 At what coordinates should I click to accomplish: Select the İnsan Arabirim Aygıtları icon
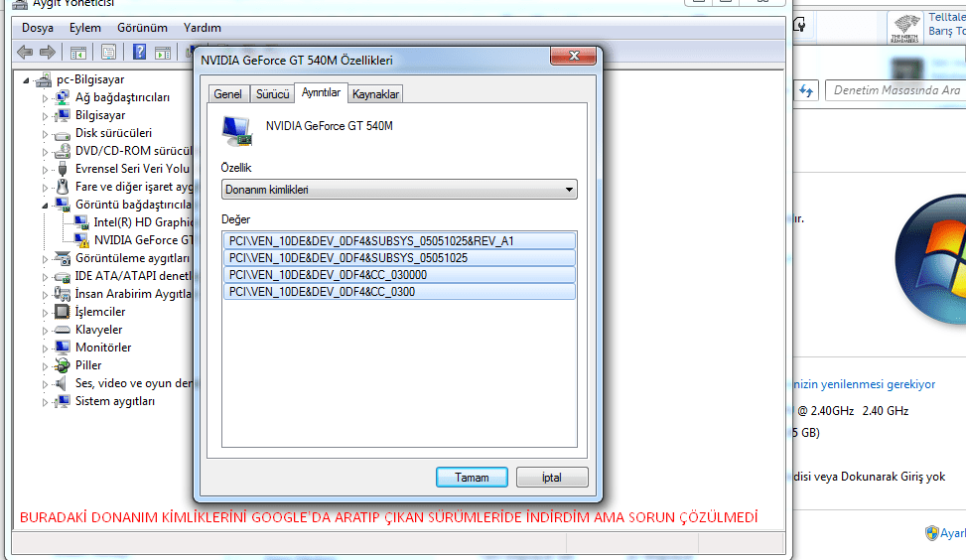click(x=62, y=294)
